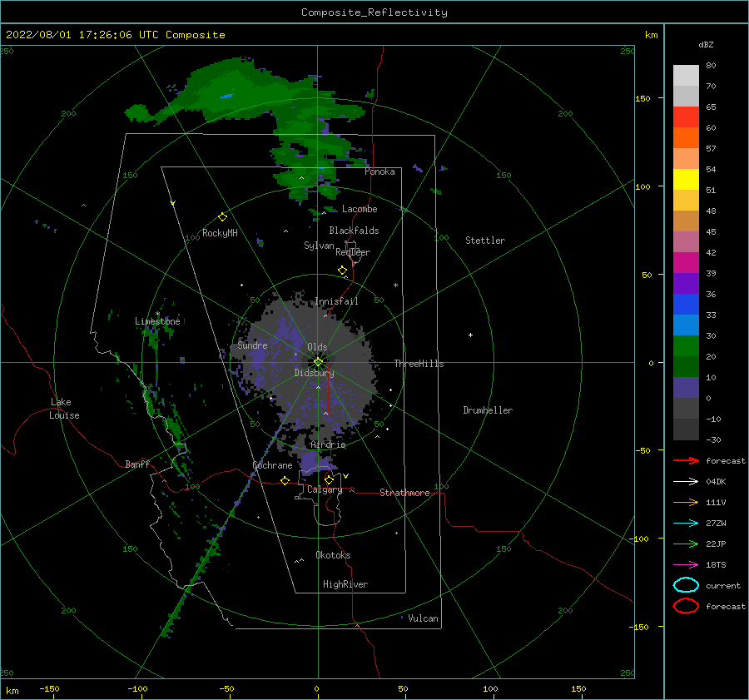Viewport: 749px width, 700px height.
Task: Select the slate-violet 0-10 dBZ swatch
Action: [x=686, y=388]
